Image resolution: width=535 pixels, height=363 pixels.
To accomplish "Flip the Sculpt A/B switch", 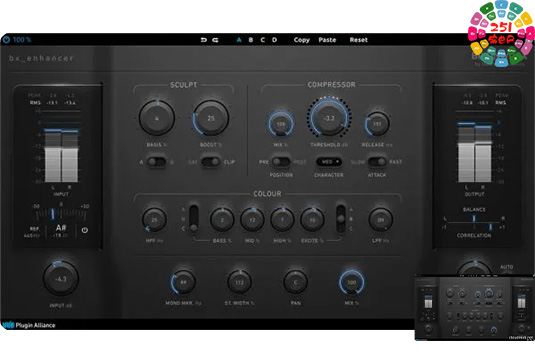I will tap(157, 162).
